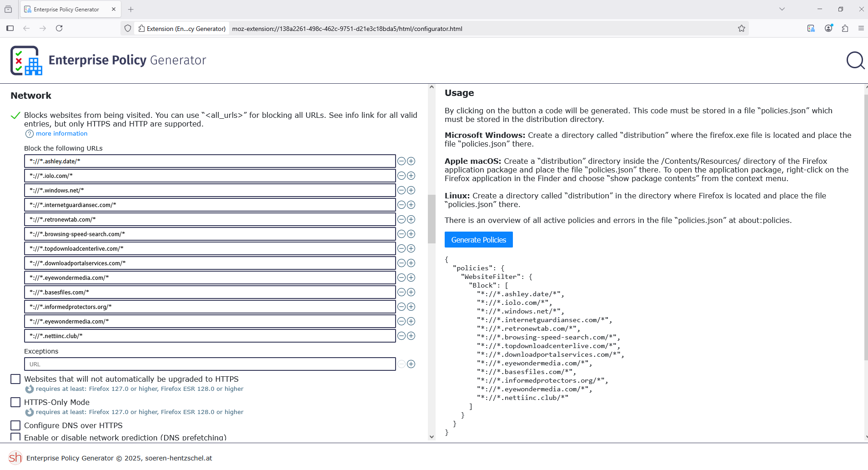
Task: Click the Extension identity label
Action: tap(182, 29)
